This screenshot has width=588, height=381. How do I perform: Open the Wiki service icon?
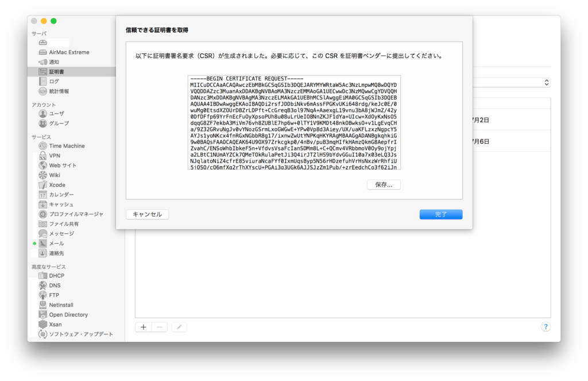click(42, 175)
